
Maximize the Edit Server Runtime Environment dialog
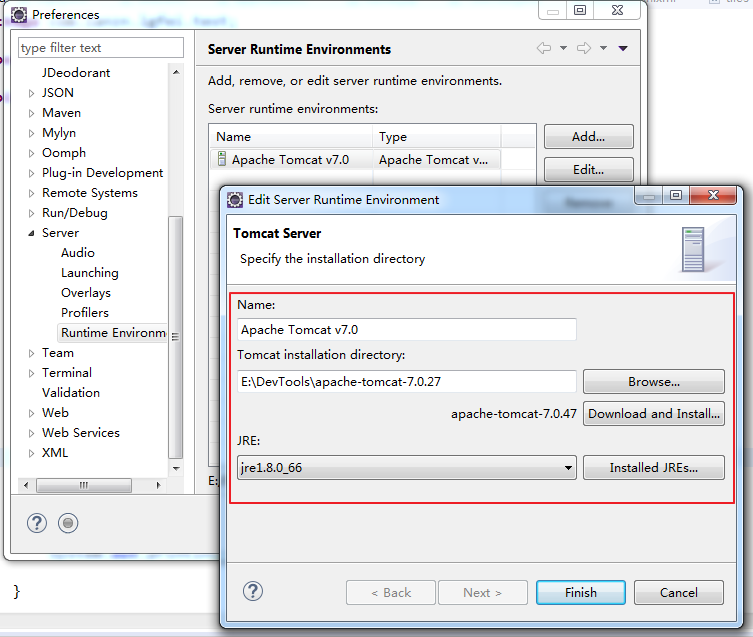[x=676, y=195]
